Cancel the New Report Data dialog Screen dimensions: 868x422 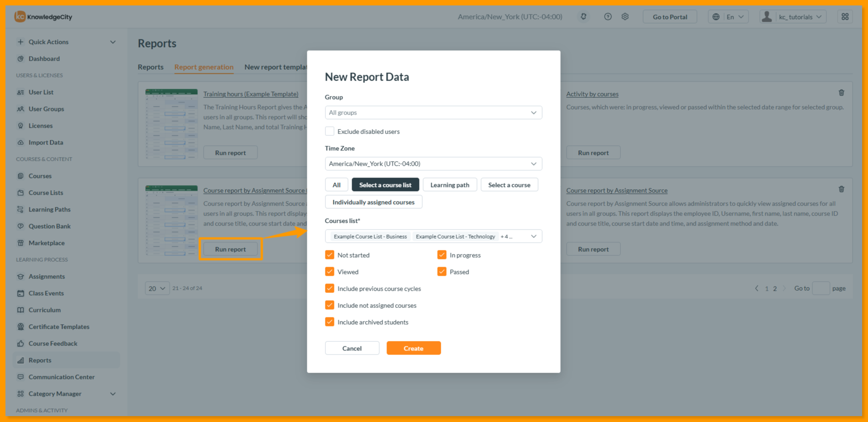pyautogui.click(x=352, y=348)
